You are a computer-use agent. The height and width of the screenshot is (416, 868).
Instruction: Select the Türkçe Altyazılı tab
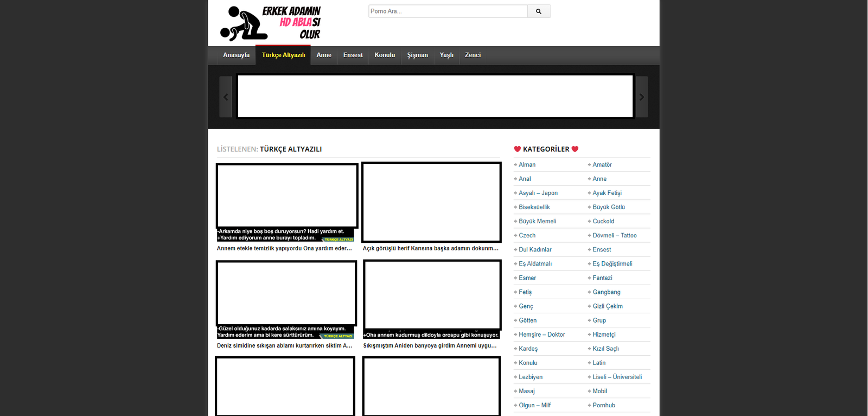coord(283,55)
